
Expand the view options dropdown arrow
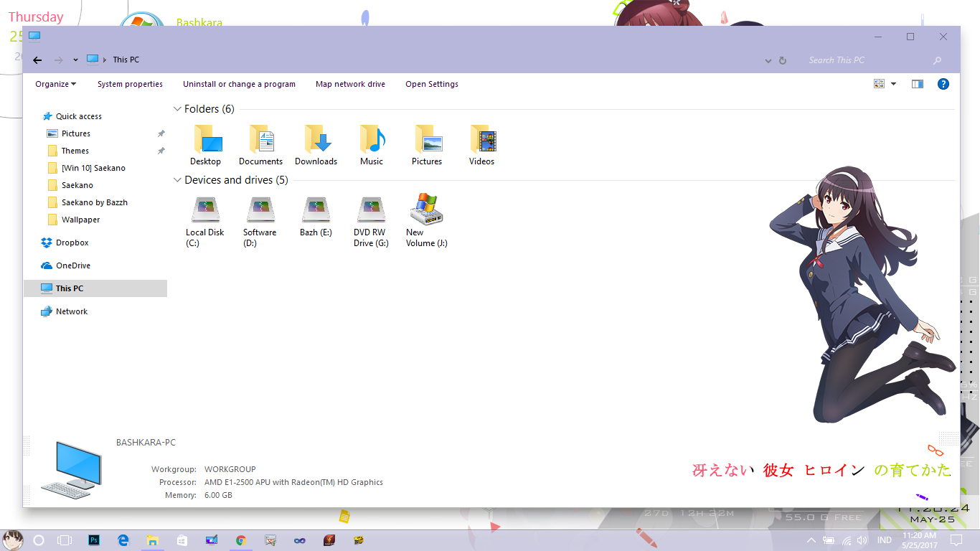894,84
